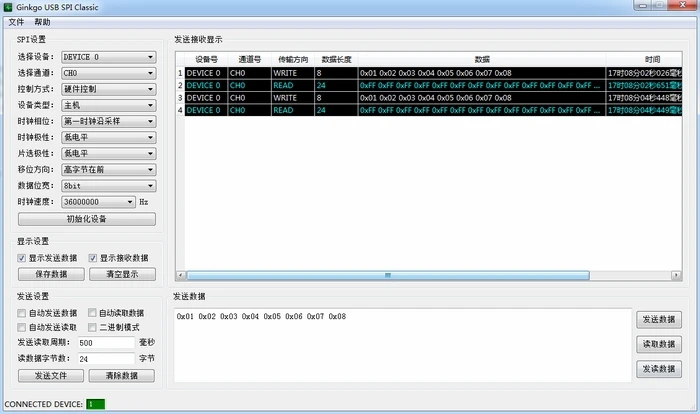Select row number 2 header

[x=180, y=85]
